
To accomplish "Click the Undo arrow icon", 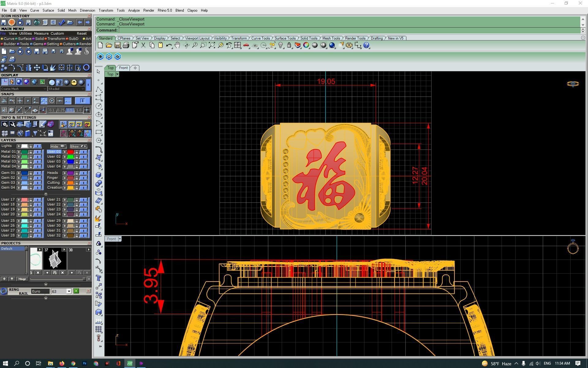I will (169, 45).
